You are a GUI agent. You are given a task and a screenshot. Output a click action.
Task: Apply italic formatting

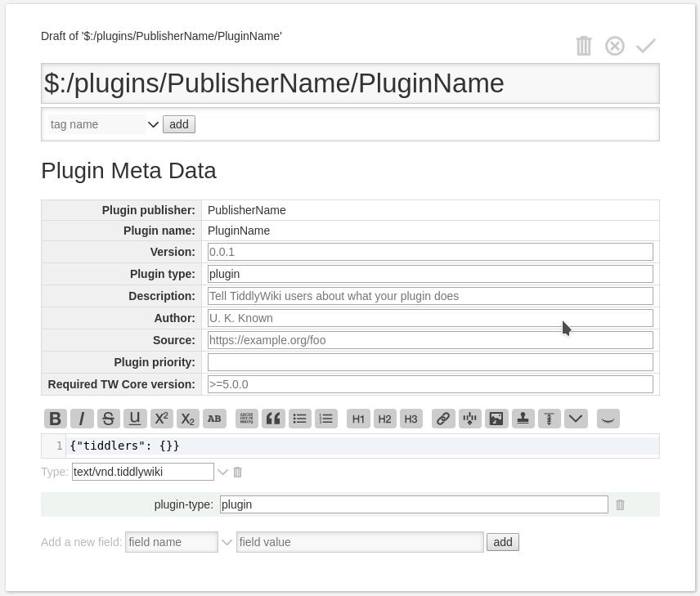tap(82, 419)
